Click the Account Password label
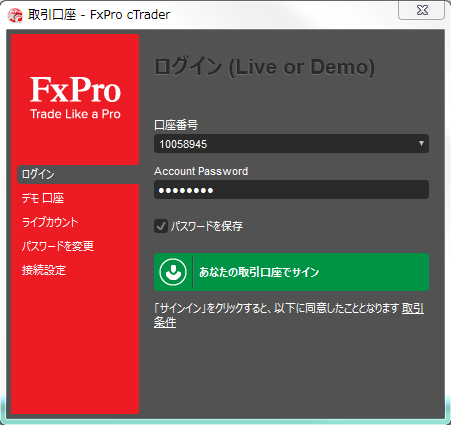Image resolution: width=451 pixels, height=425 pixels. (201, 171)
